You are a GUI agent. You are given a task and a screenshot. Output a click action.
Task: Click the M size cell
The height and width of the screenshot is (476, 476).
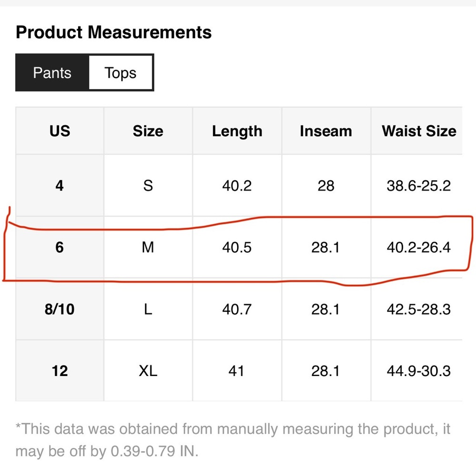148,247
